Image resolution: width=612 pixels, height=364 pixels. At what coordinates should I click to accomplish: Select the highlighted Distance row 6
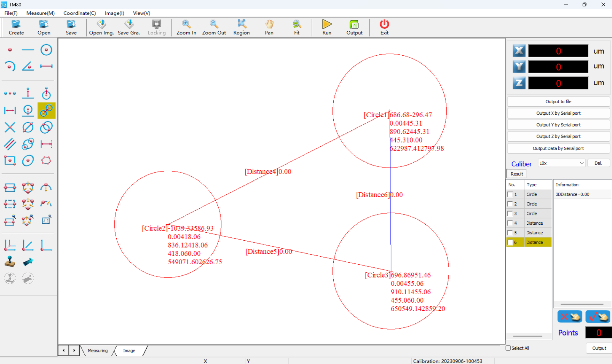(x=535, y=242)
